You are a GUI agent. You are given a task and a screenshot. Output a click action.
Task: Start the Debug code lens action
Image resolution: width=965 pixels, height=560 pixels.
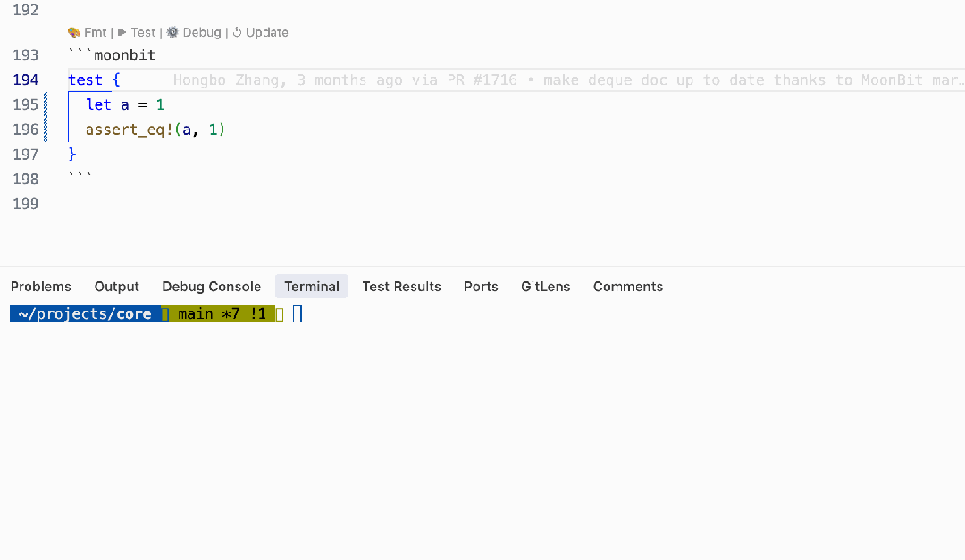[201, 33]
